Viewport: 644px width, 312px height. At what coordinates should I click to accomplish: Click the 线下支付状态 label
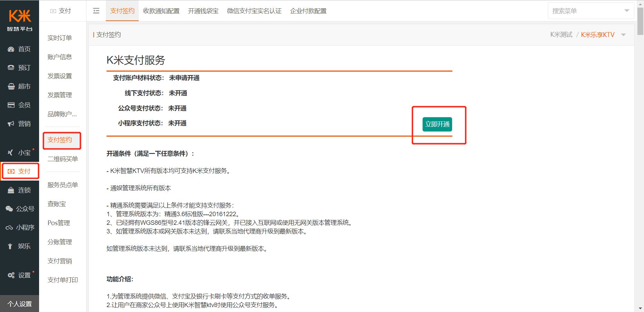click(144, 93)
